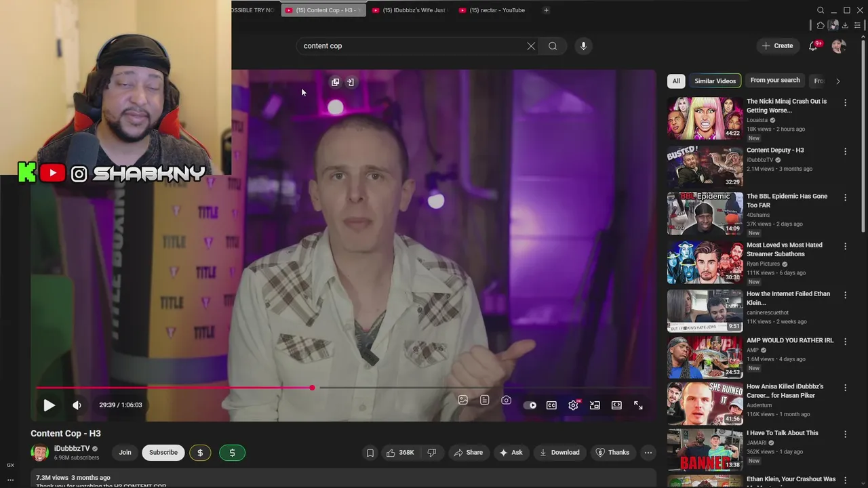The image size is (868, 488).
Task: Open the Nicki Minaj Crash Out thumbnail
Action: (705, 118)
